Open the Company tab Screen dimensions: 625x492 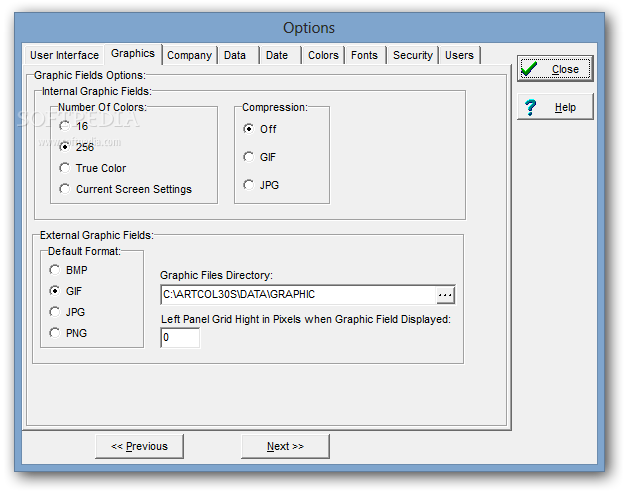(189, 55)
